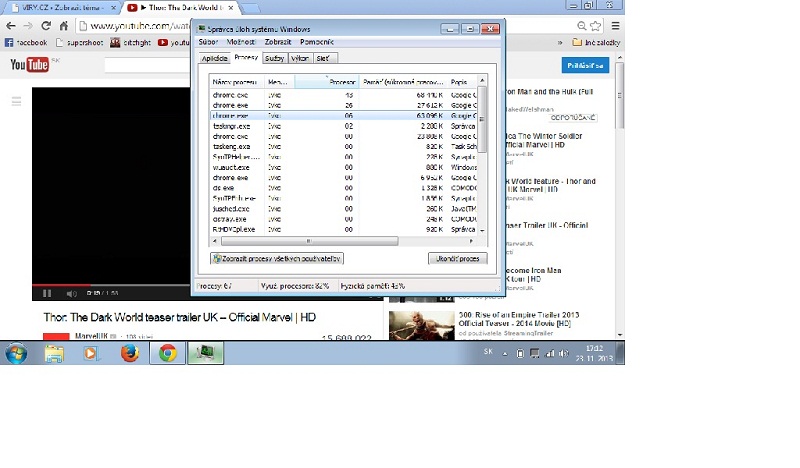
Task: Mute the video with speaker icon
Action: click(71, 293)
